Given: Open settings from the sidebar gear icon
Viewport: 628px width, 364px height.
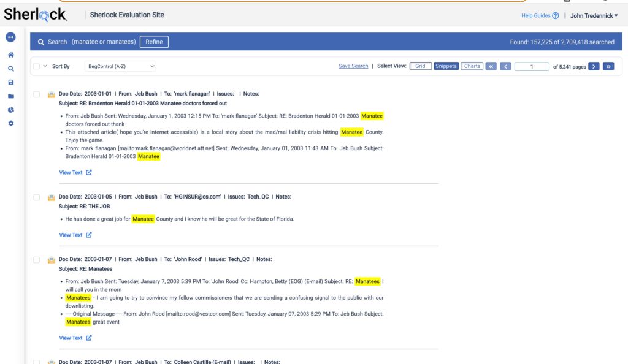Looking at the screenshot, I should (10, 123).
